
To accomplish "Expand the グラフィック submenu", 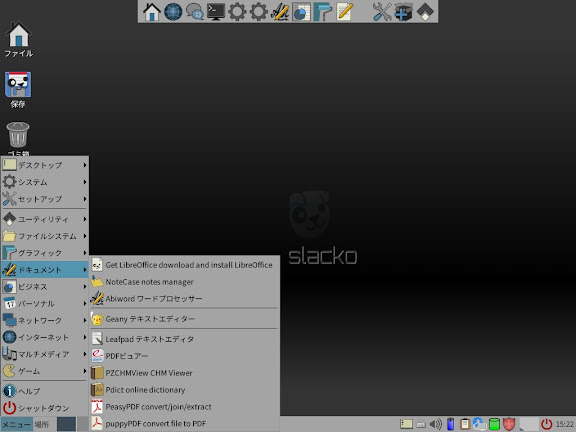I will (x=45, y=253).
